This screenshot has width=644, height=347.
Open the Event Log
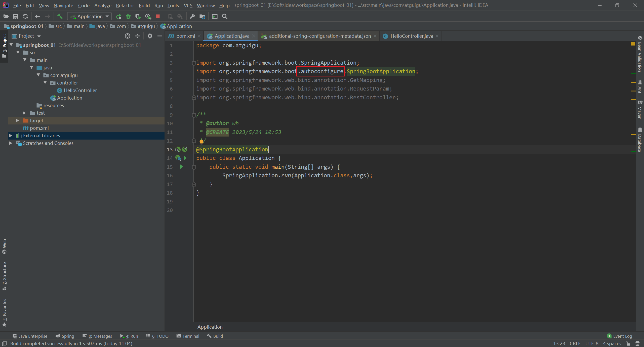click(x=619, y=336)
